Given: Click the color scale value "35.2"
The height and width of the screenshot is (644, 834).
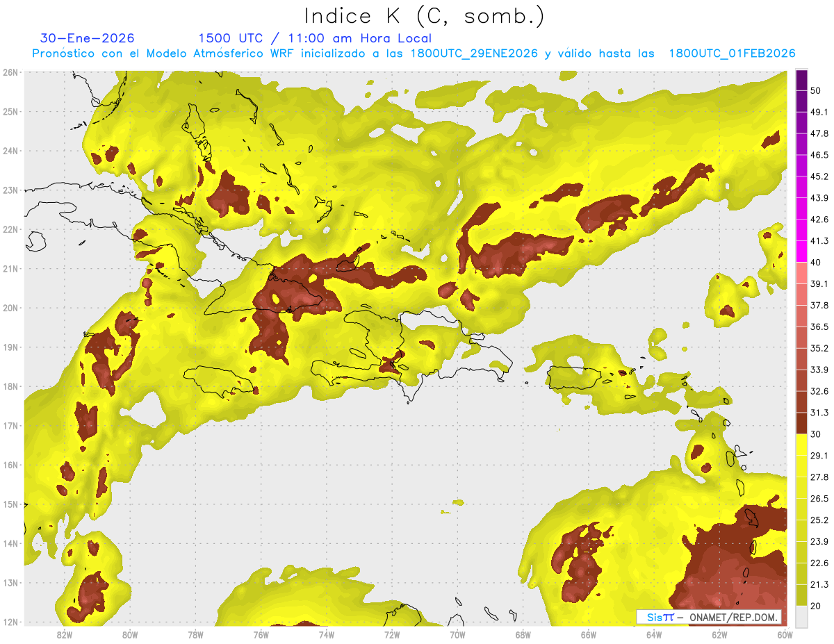Looking at the screenshot, I should click(x=819, y=348).
